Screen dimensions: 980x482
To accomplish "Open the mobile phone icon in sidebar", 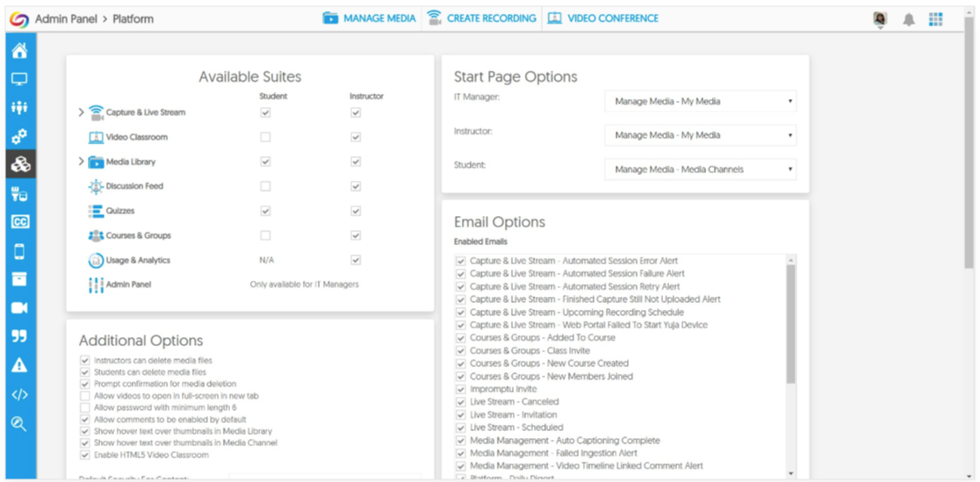I will coord(19,251).
